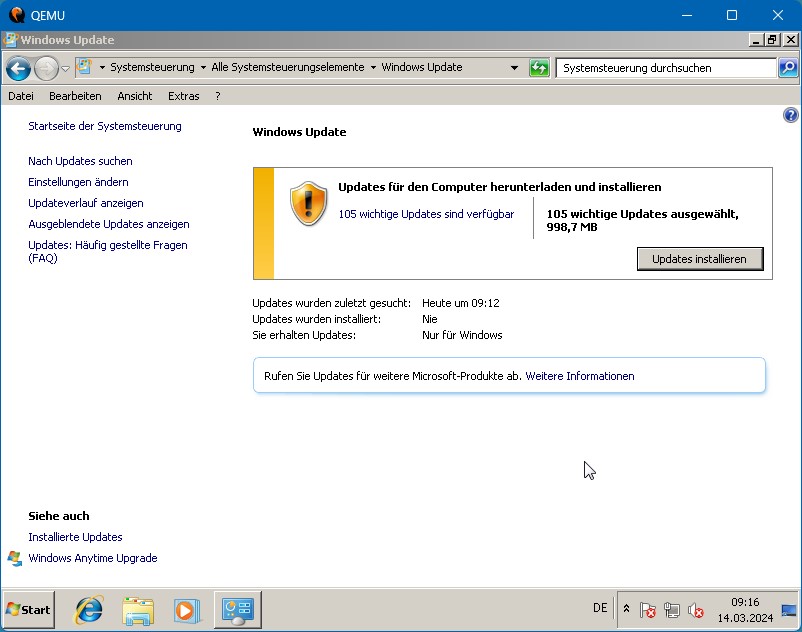
Task: Select Alle Systemsteuerungselemente breadcrumb
Action: (288, 67)
